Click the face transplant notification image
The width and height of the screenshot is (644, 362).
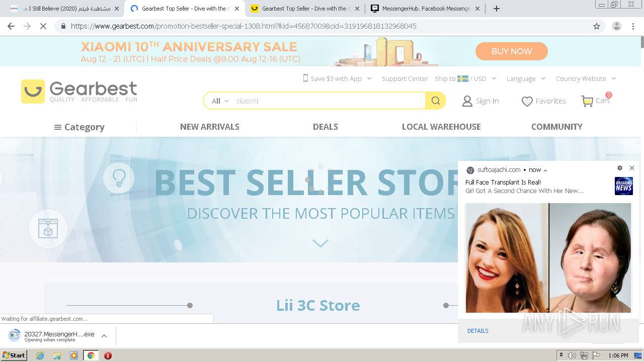click(548, 258)
